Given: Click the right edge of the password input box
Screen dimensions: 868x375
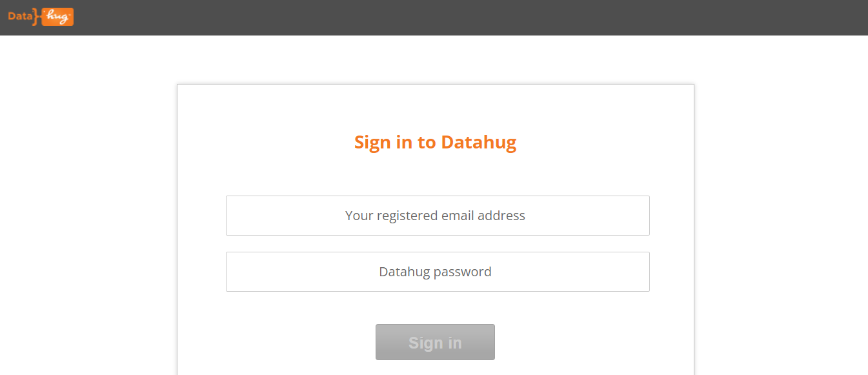Looking at the screenshot, I should click(647, 272).
